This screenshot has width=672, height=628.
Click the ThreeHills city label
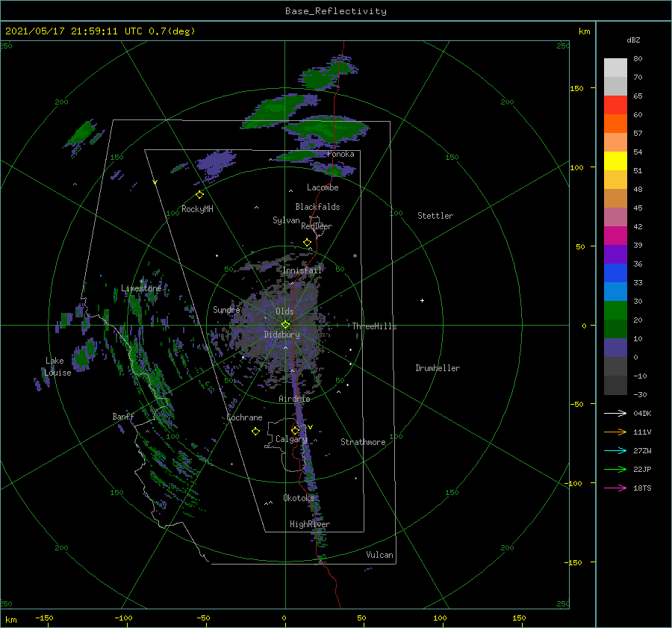pos(375,326)
